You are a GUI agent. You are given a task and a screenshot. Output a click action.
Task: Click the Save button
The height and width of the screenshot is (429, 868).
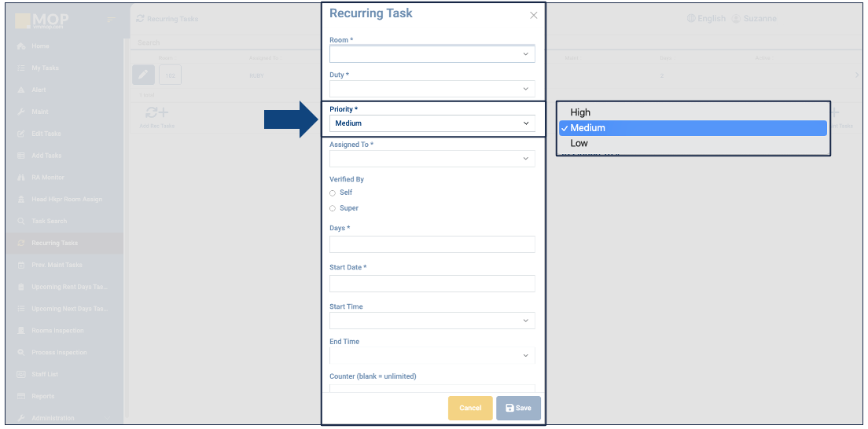pyautogui.click(x=518, y=408)
